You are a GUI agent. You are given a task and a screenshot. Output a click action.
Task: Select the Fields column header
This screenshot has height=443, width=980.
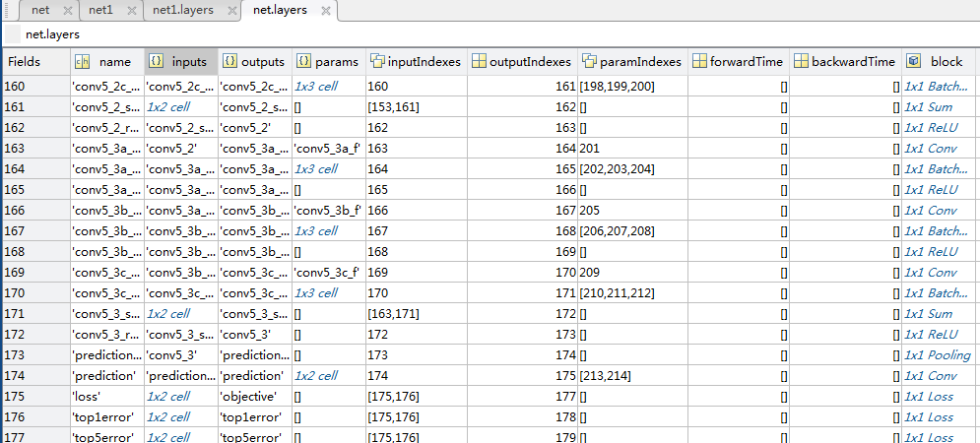tap(36, 62)
